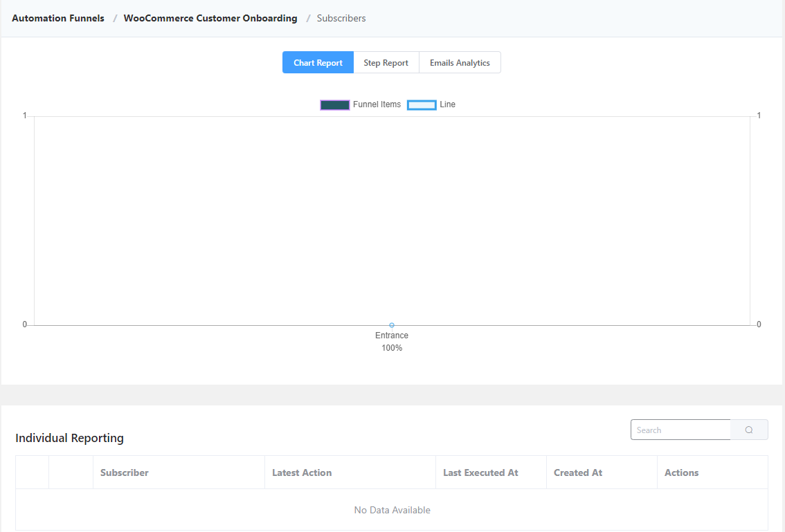Toggle the Funnel Items legend swatch

[x=335, y=104]
